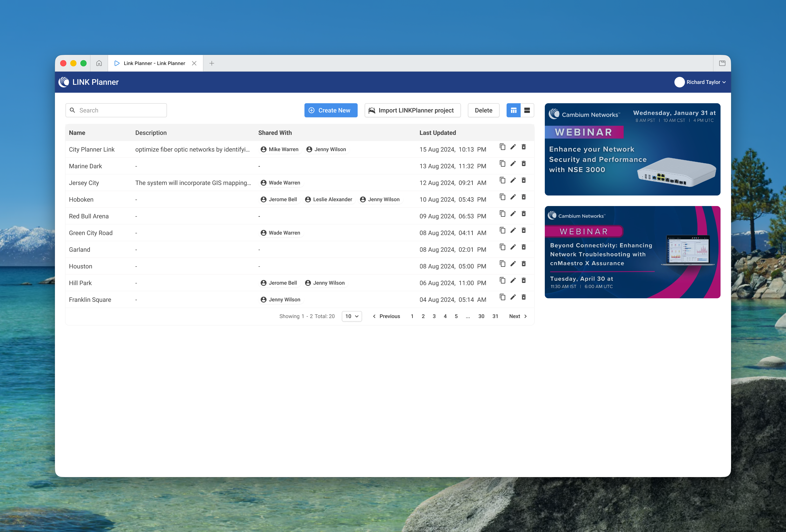Switch to list row view
The width and height of the screenshot is (786, 532).
pos(527,110)
